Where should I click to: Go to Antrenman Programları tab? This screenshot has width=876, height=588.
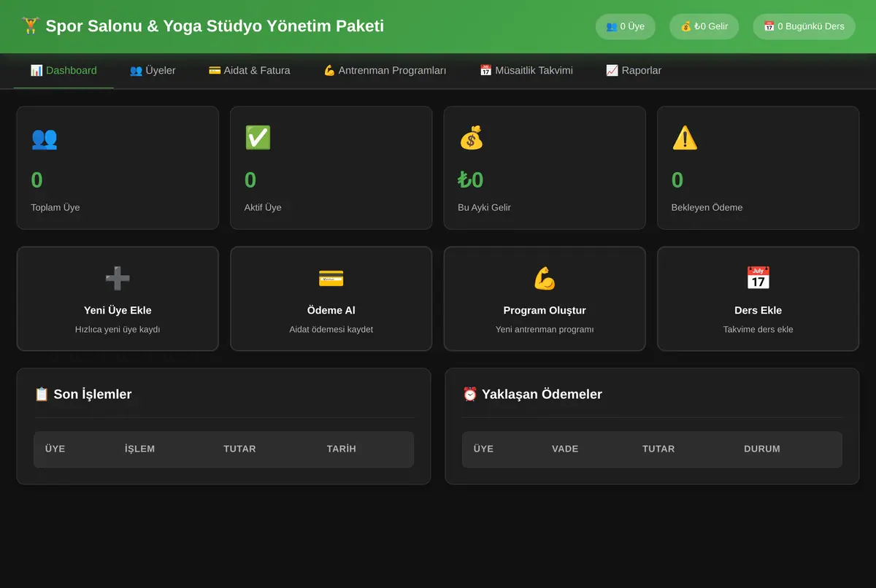tap(385, 71)
